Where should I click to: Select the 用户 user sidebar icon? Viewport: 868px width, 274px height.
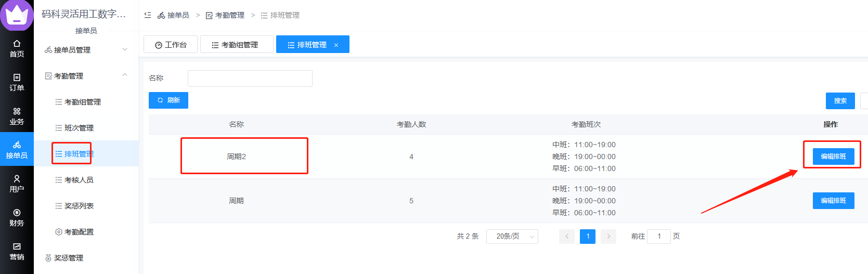pos(17,184)
